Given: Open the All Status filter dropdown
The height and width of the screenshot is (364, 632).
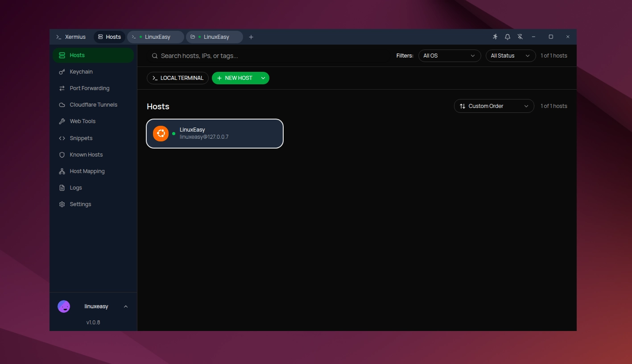Looking at the screenshot, I should pos(510,55).
